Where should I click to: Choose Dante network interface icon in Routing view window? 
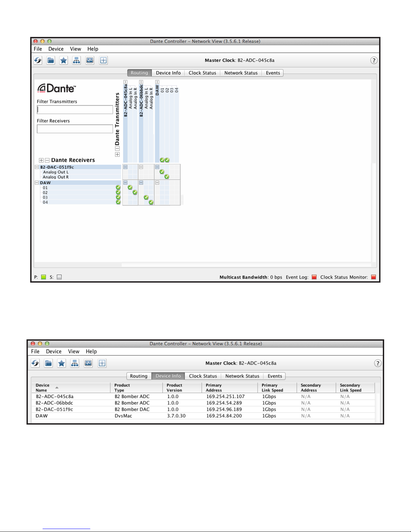tap(76, 60)
